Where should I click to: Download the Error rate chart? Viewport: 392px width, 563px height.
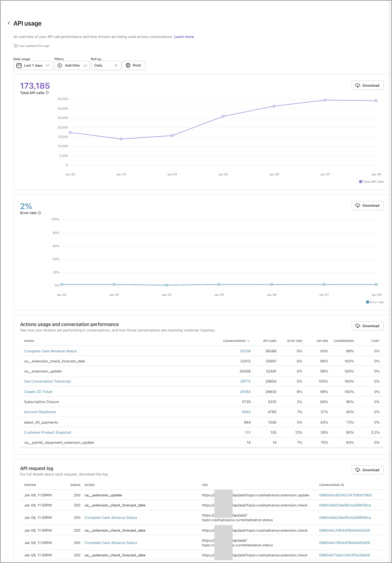pyautogui.click(x=367, y=206)
